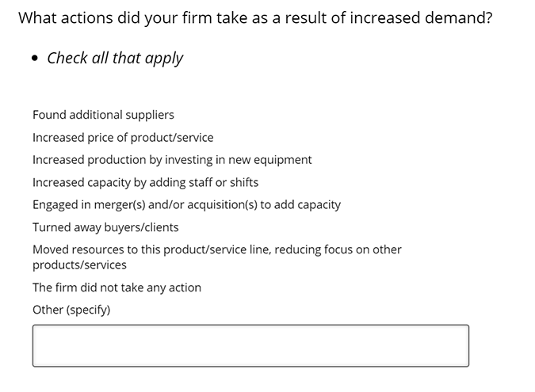Select the 'Found additional suppliers' option

coord(103,115)
